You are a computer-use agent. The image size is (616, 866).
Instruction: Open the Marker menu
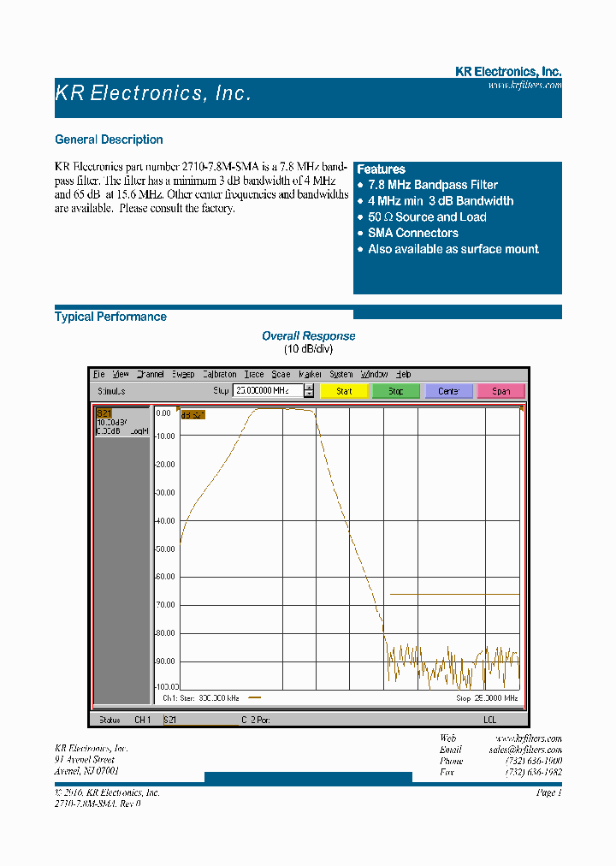point(310,375)
